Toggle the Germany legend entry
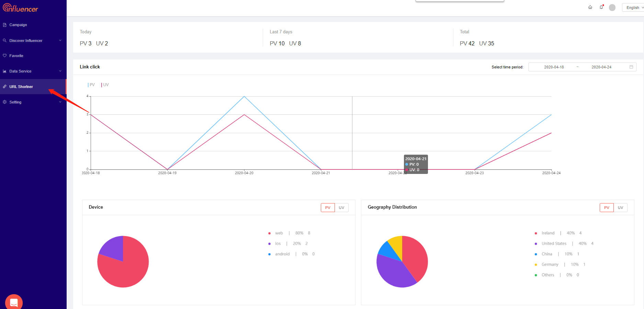Image resolution: width=644 pixels, height=309 pixels. pos(560,265)
